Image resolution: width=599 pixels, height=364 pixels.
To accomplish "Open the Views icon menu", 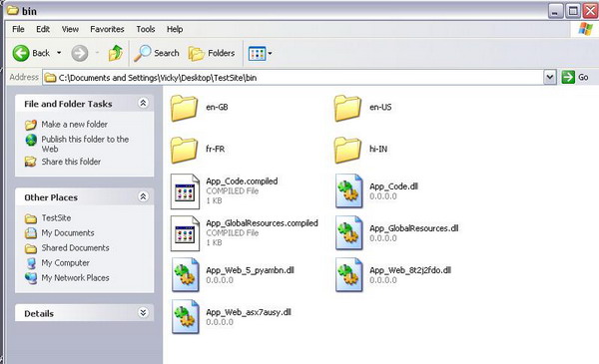I will click(x=261, y=54).
